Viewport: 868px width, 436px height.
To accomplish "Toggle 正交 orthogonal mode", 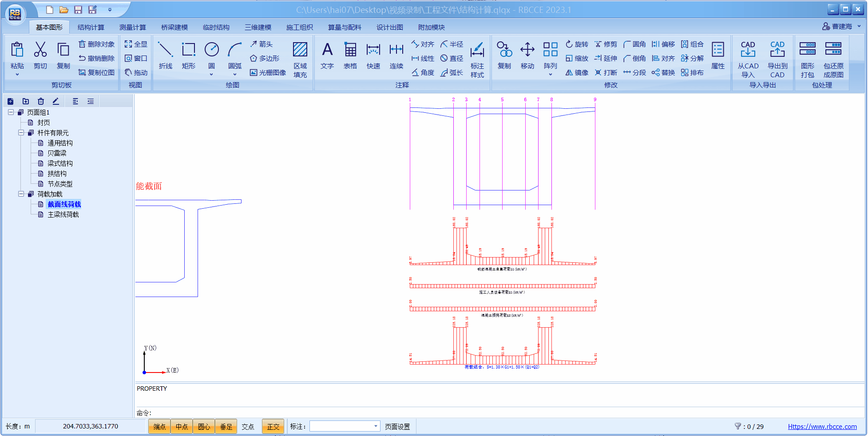I will (273, 427).
